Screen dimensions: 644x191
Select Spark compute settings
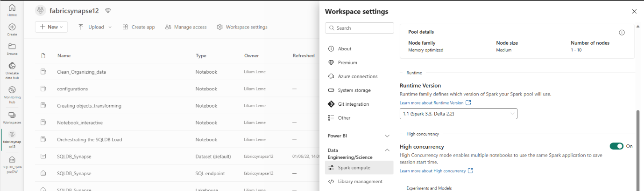click(x=359, y=168)
